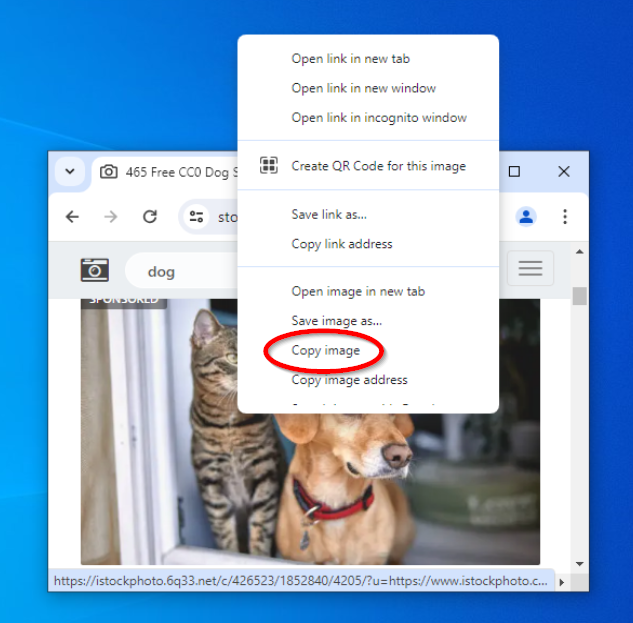Choose 'Open link in incognito window'
This screenshot has height=623, width=633.
click(x=378, y=118)
